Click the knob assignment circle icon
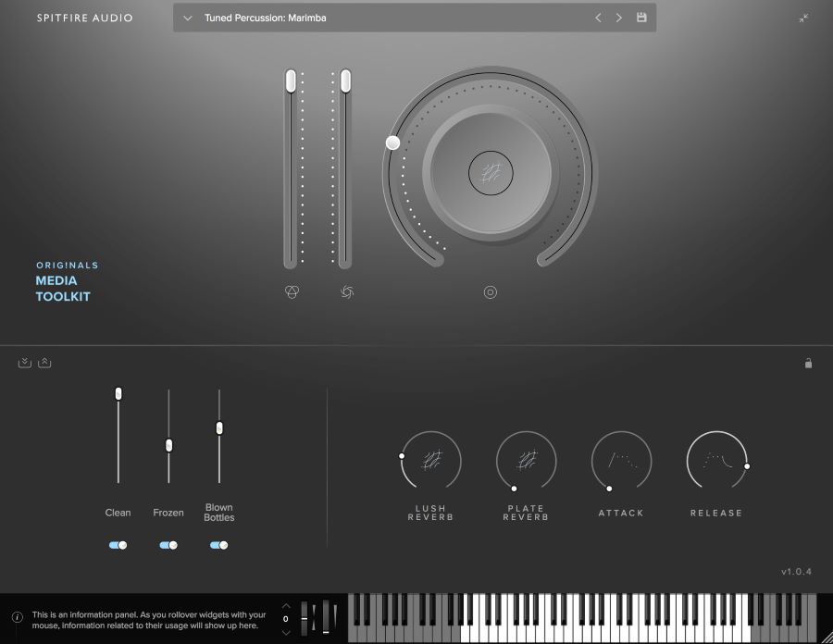 (x=491, y=292)
